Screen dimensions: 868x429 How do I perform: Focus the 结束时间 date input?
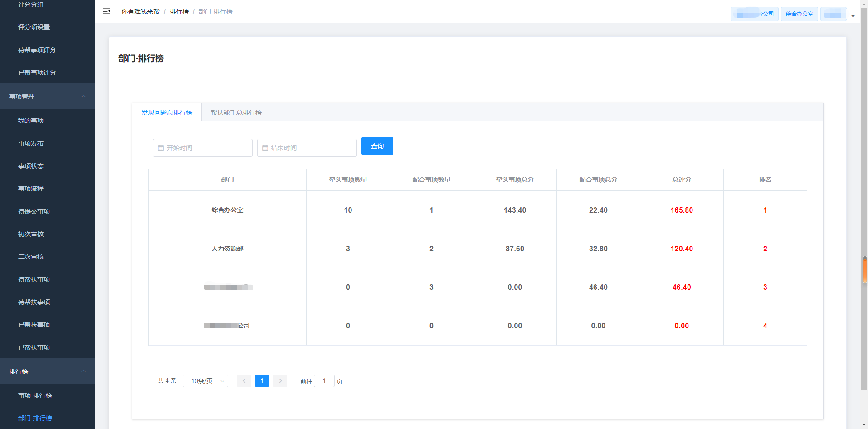(307, 148)
